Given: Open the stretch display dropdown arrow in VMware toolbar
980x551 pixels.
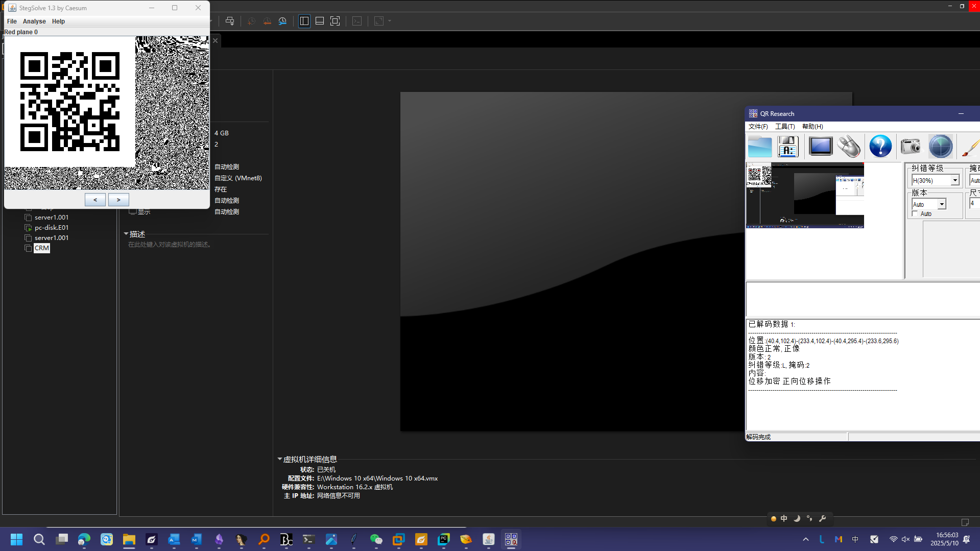Looking at the screenshot, I should (390, 21).
